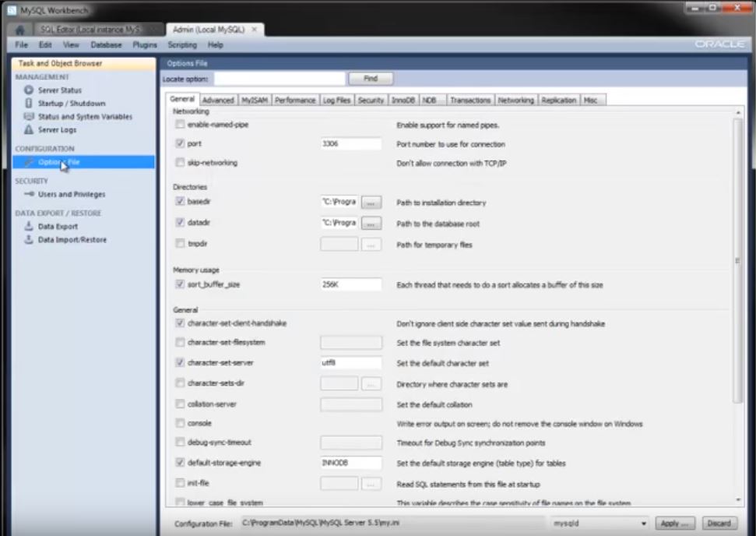The image size is (756, 536).
Task: Click the Server Logs warning icon
Action: pyautogui.click(x=29, y=129)
